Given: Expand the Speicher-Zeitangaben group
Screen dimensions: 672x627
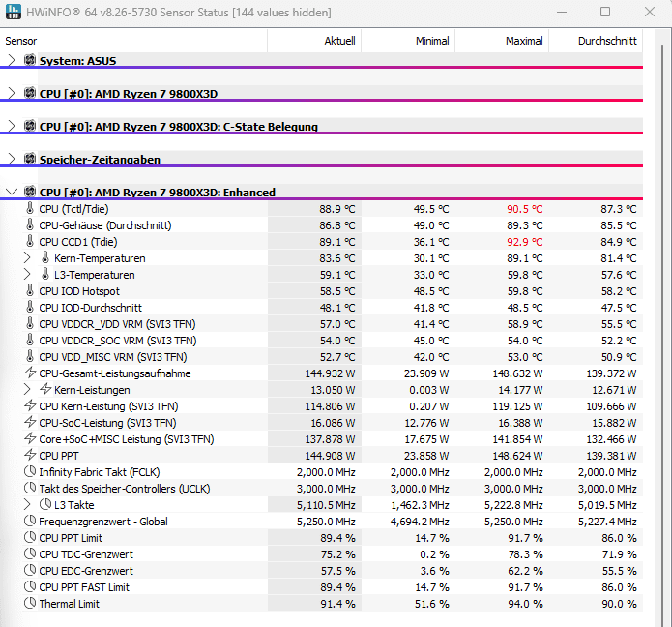Looking at the screenshot, I should pyautogui.click(x=12, y=159).
